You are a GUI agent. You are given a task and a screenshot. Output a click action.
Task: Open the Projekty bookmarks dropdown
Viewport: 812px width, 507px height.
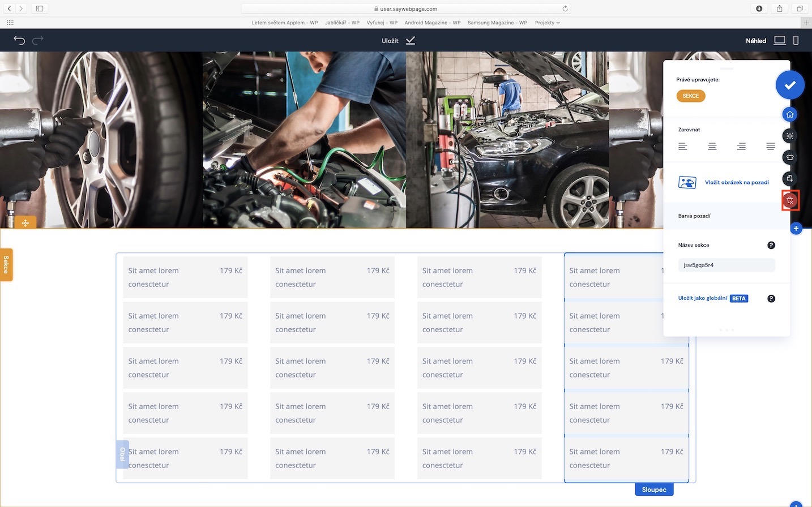[547, 23]
